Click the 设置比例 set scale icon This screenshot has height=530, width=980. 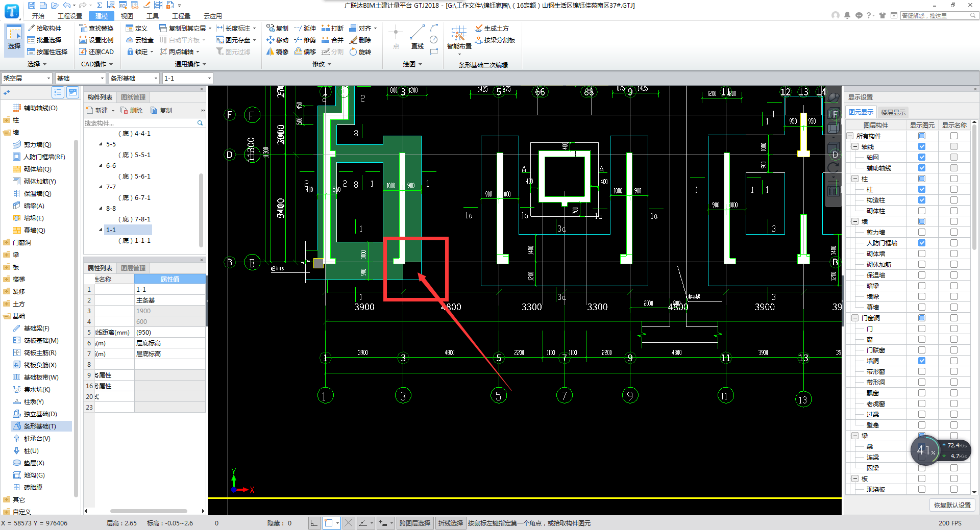point(83,40)
